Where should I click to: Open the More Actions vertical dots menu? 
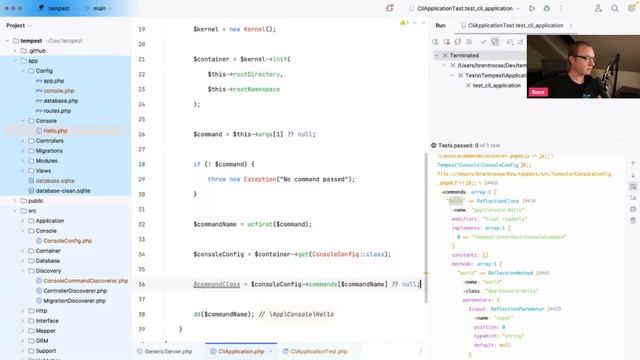(561, 8)
